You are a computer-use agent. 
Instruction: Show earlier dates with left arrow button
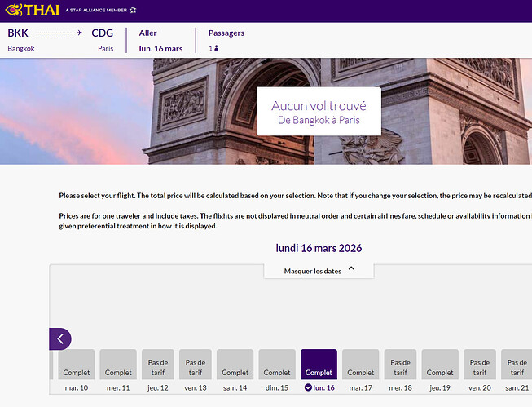click(60, 338)
